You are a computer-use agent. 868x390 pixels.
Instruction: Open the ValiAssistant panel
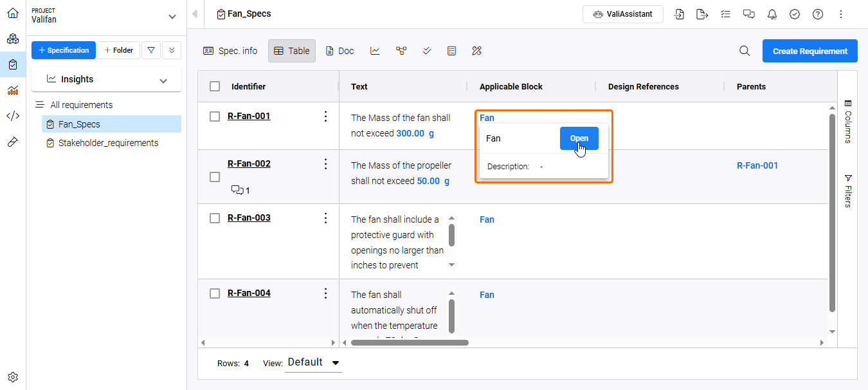pos(622,14)
